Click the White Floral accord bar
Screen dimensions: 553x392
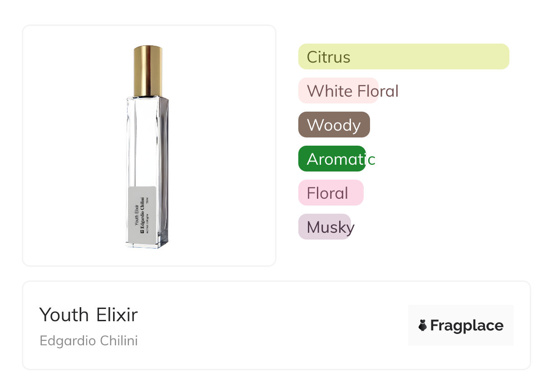[338, 91]
